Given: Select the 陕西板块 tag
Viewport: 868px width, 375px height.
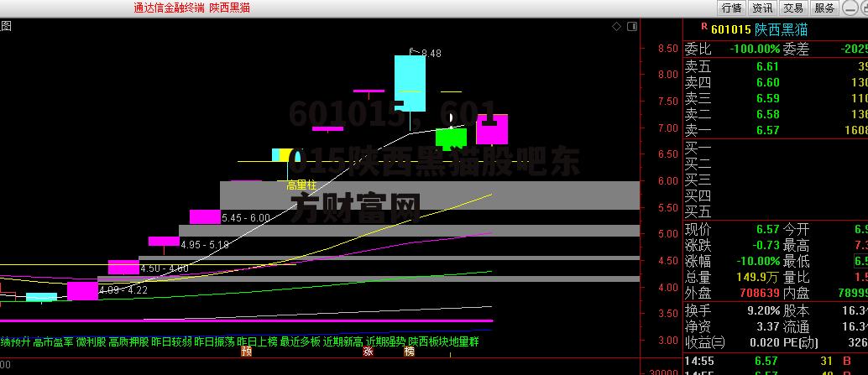Looking at the screenshot, I should click(428, 341).
